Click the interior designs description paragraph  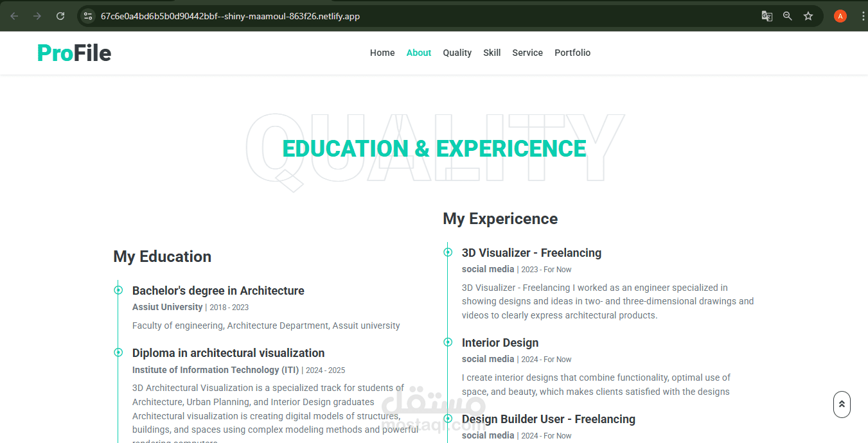596,385
